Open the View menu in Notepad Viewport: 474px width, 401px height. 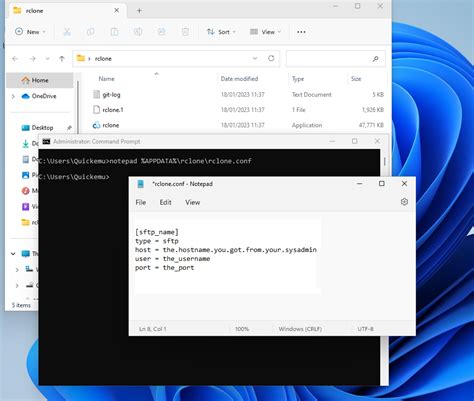click(193, 202)
